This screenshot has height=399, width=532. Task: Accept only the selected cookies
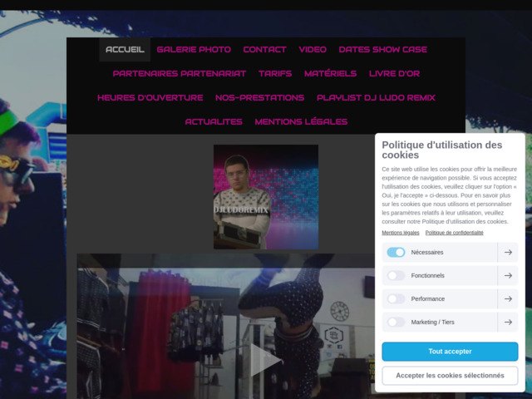(x=450, y=376)
